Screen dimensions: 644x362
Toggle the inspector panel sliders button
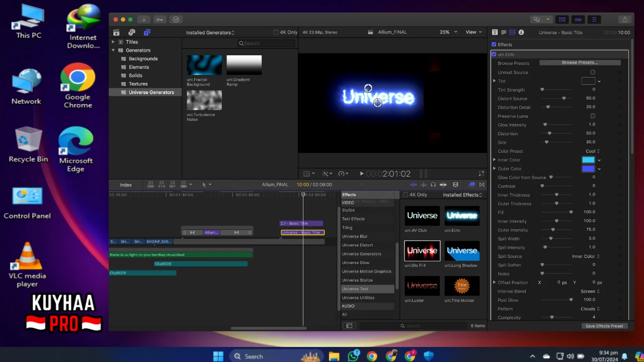(x=594, y=20)
